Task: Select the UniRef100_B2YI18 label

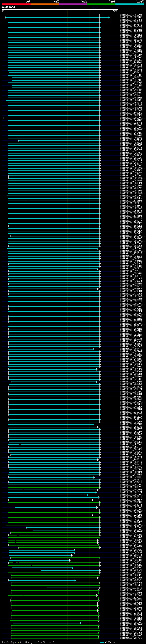Action: tap(131, 203)
